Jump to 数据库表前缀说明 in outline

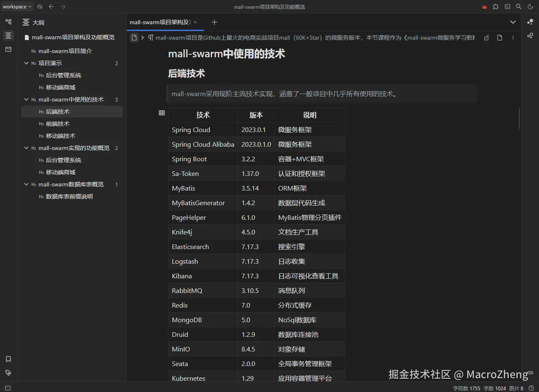click(72, 196)
